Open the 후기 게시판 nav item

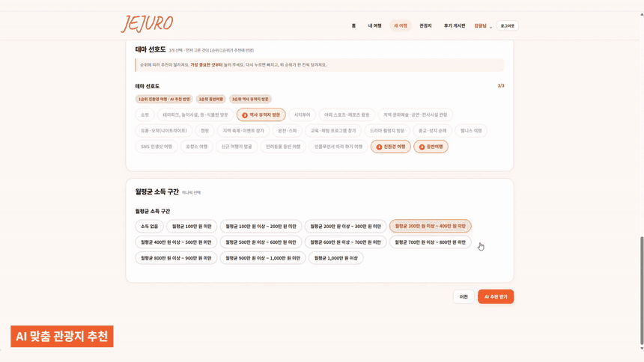(x=455, y=26)
